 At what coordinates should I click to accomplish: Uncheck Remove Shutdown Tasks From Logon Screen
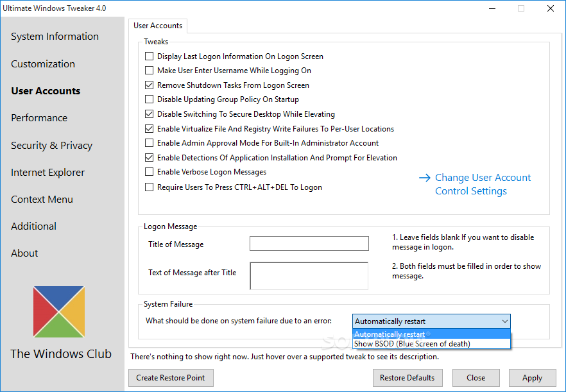coord(149,85)
